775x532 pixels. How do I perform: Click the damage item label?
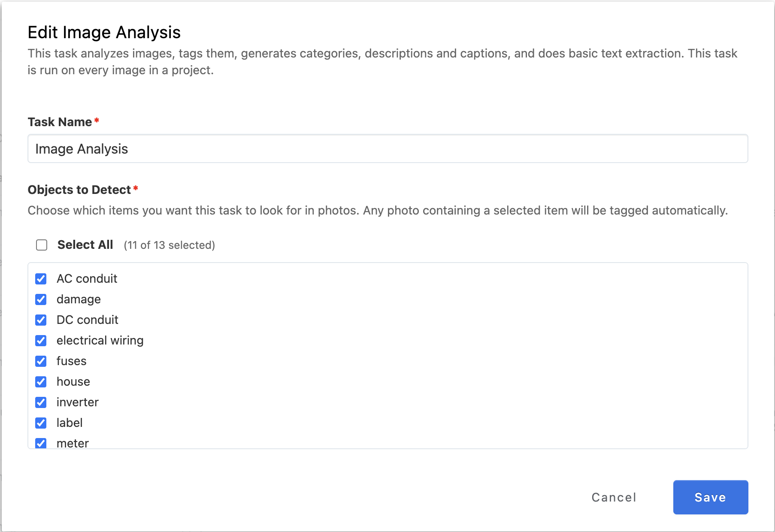point(79,299)
